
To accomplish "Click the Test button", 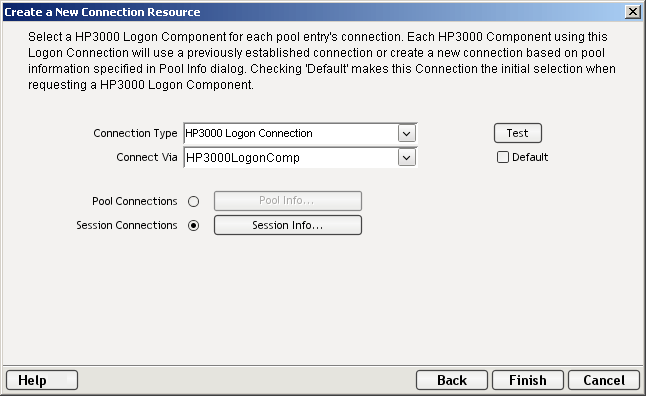I will [x=517, y=133].
